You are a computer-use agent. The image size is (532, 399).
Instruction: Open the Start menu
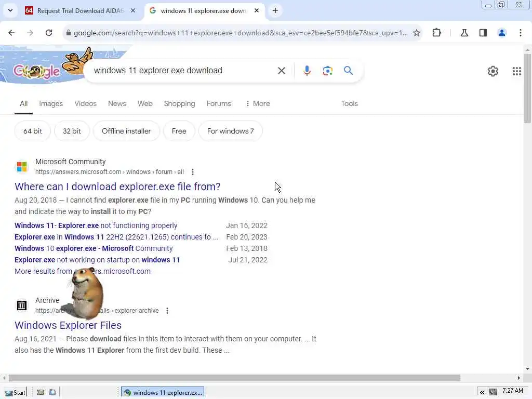(x=15, y=393)
